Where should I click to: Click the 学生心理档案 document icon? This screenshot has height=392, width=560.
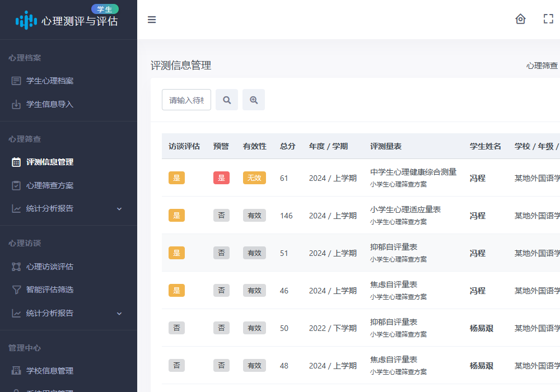(x=16, y=81)
